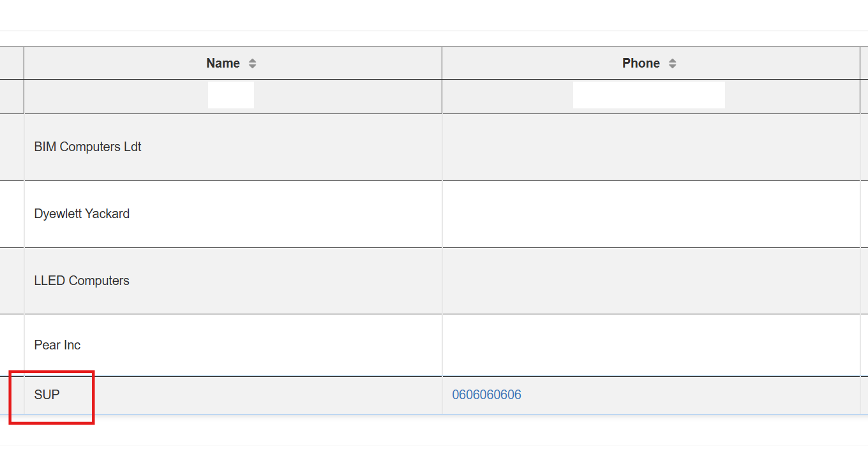The width and height of the screenshot is (868, 461).
Task: Select the Pear Inc supplier name
Action: (57, 345)
